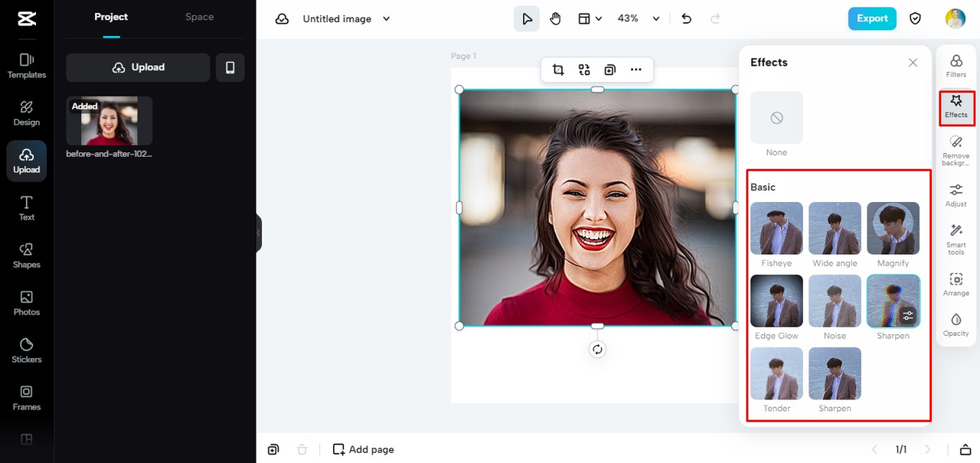Open the CapCut home logo
The image size is (980, 463).
click(26, 19)
